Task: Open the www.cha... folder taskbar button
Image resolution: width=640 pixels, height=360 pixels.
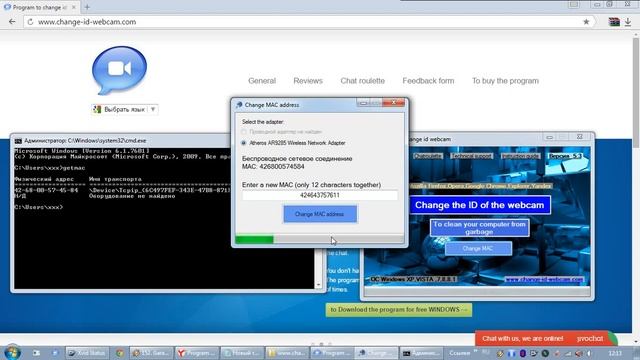Action: pyautogui.click(x=287, y=353)
